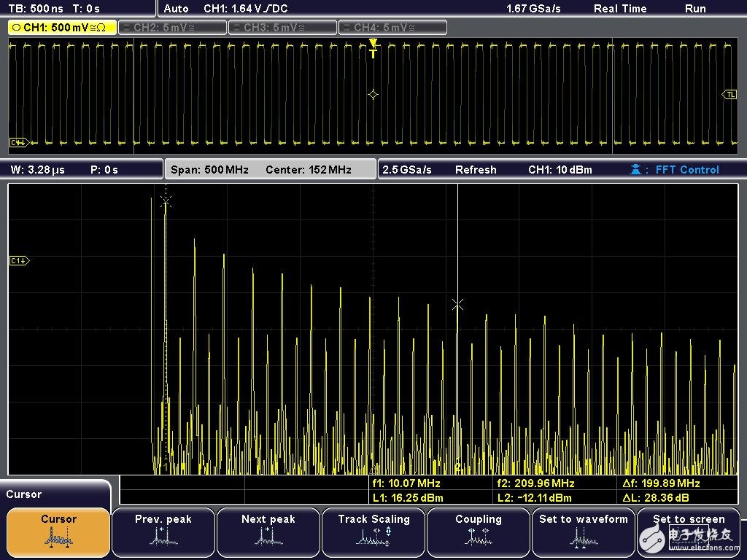The image size is (747, 560).
Task: Open the TB: 500 ns timebase setting
Action: (35, 9)
